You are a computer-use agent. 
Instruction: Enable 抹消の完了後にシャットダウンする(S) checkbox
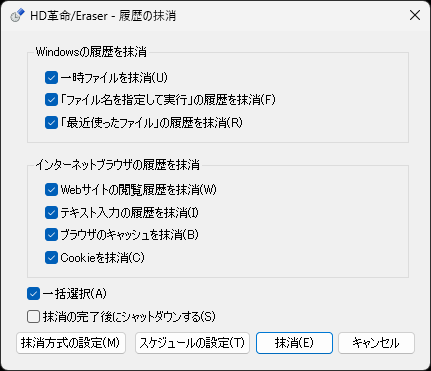pyautogui.click(x=33, y=317)
